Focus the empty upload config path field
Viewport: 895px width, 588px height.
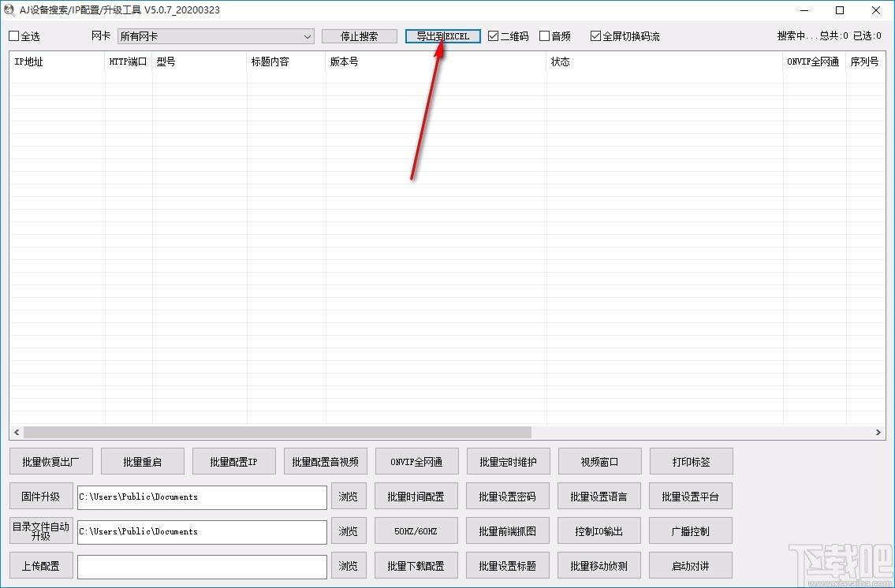point(202,567)
